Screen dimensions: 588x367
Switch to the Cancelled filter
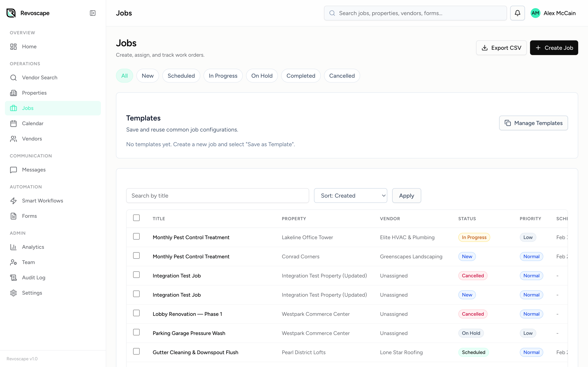coord(342,75)
